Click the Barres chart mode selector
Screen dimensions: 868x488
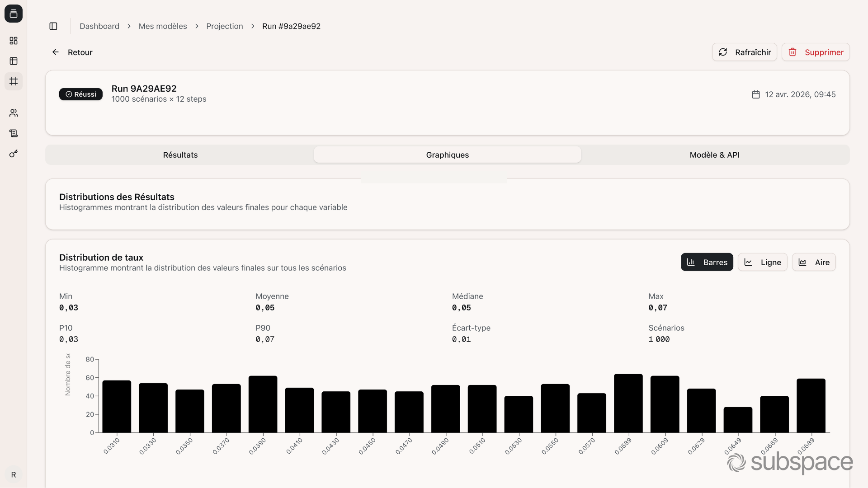click(707, 262)
